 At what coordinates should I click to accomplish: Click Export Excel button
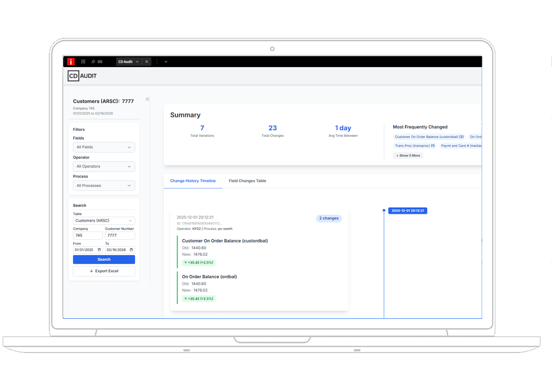(x=104, y=271)
